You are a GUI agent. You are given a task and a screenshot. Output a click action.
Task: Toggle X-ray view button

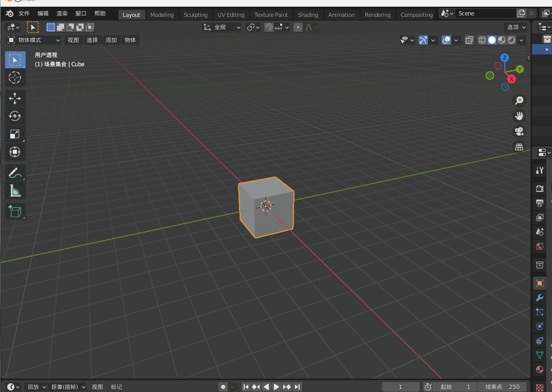469,40
